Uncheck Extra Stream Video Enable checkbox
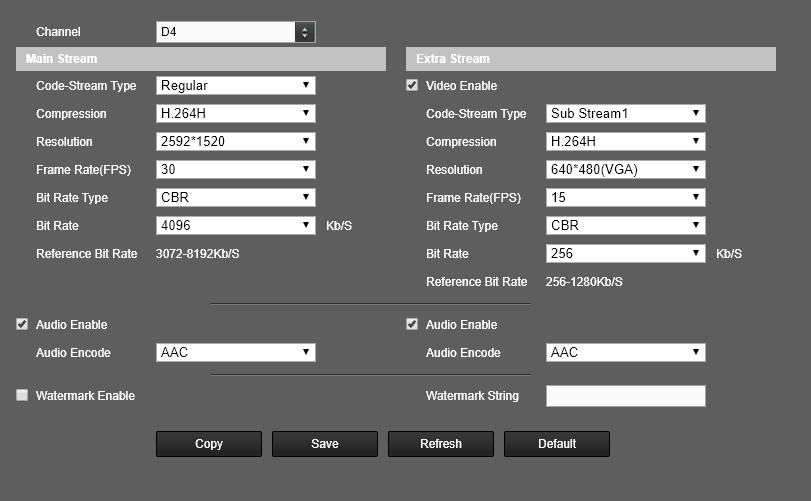Viewport: 811px width, 501px height. tap(412, 85)
